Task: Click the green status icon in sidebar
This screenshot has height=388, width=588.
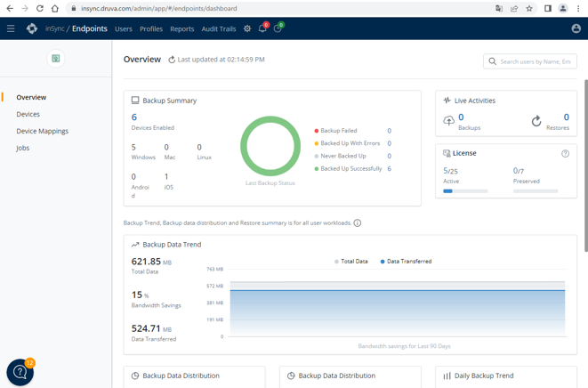Action: point(55,59)
